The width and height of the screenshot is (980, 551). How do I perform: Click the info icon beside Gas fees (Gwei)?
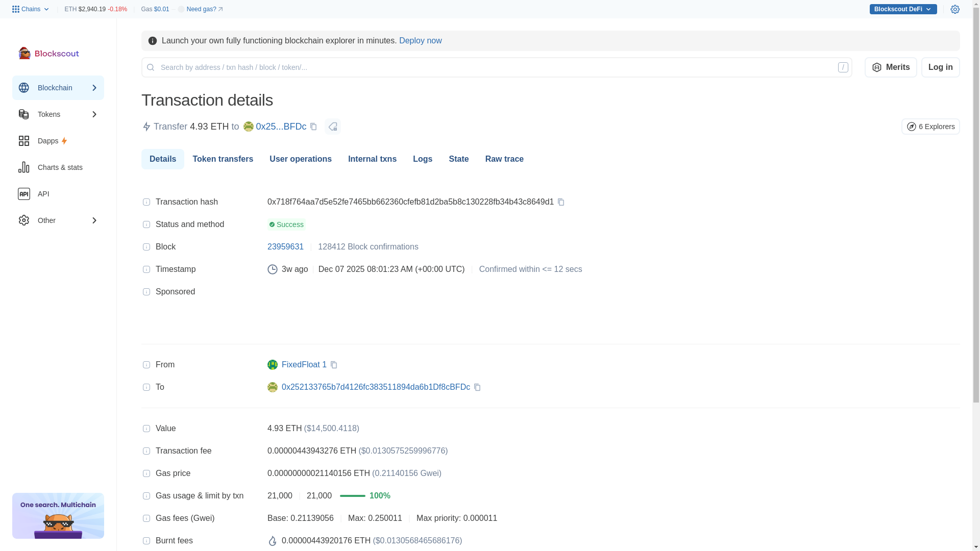(146, 518)
